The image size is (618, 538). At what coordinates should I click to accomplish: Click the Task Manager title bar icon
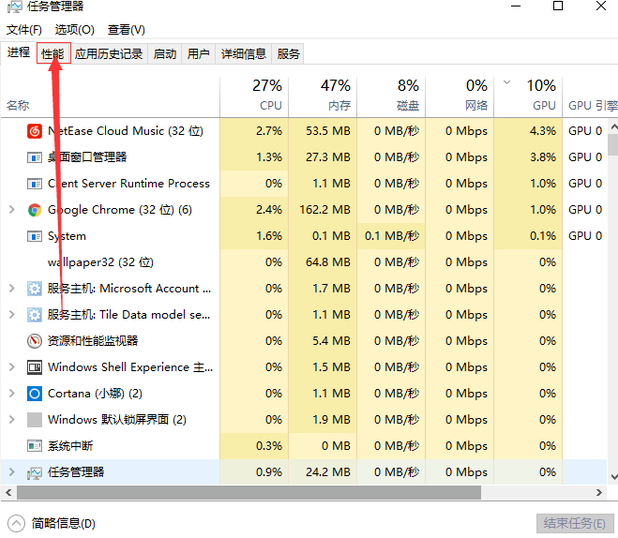[15, 6]
